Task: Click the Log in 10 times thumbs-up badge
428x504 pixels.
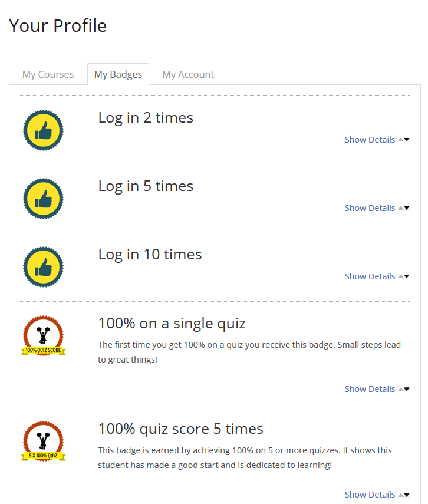Action: [43, 267]
